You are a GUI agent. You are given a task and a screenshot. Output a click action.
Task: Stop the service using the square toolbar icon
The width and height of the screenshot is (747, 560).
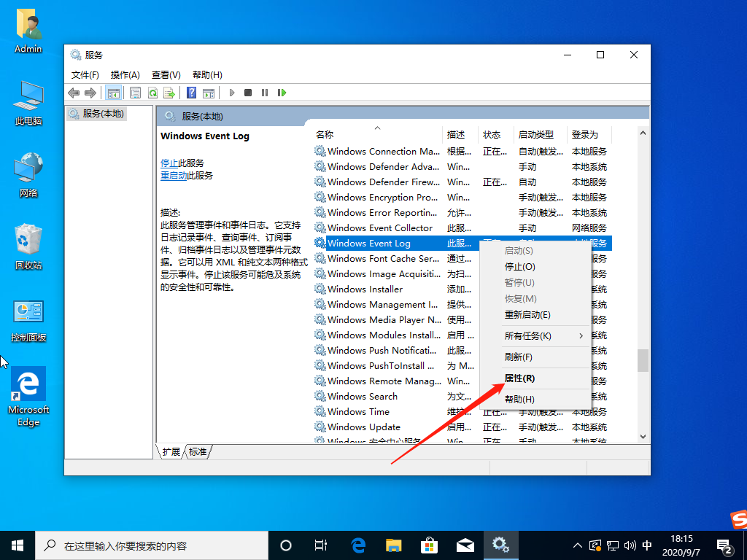click(247, 93)
